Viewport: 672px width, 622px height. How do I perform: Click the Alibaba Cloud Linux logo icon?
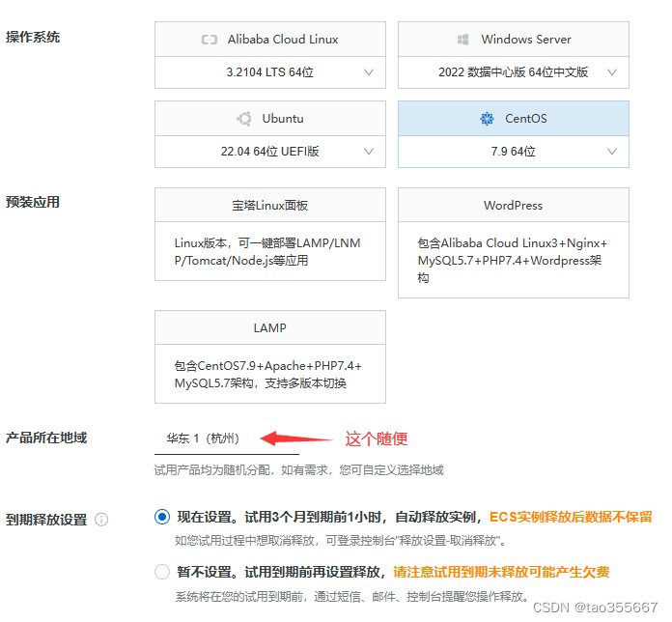tap(210, 40)
